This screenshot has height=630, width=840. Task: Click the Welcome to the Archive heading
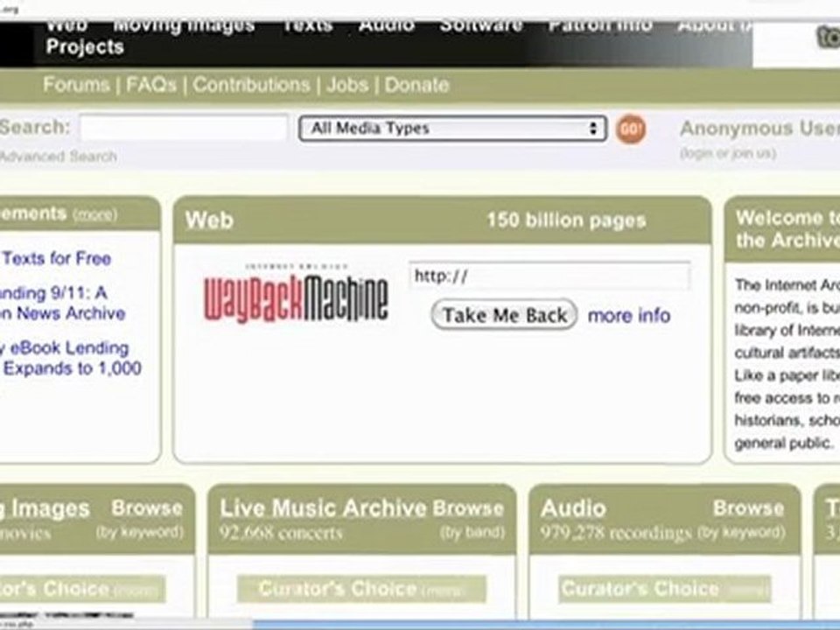coord(787,229)
